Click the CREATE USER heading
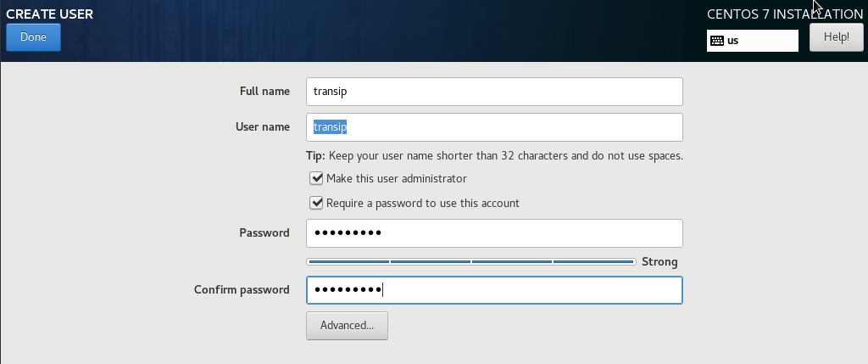Screen dimensions: 868x364 point(50,14)
